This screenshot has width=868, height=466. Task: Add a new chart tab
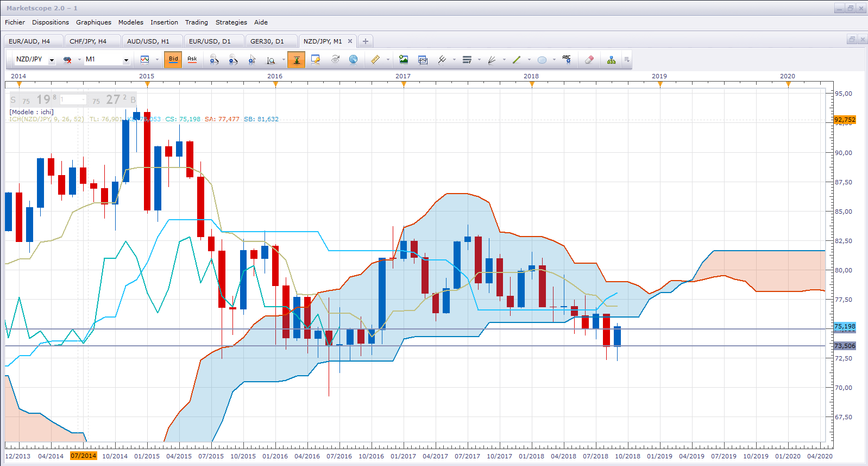[x=366, y=41]
